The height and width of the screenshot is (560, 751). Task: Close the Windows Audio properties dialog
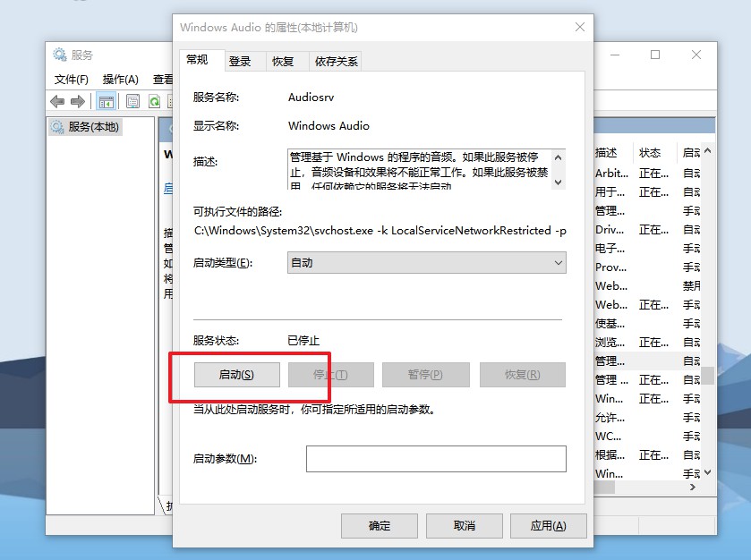[x=580, y=27]
